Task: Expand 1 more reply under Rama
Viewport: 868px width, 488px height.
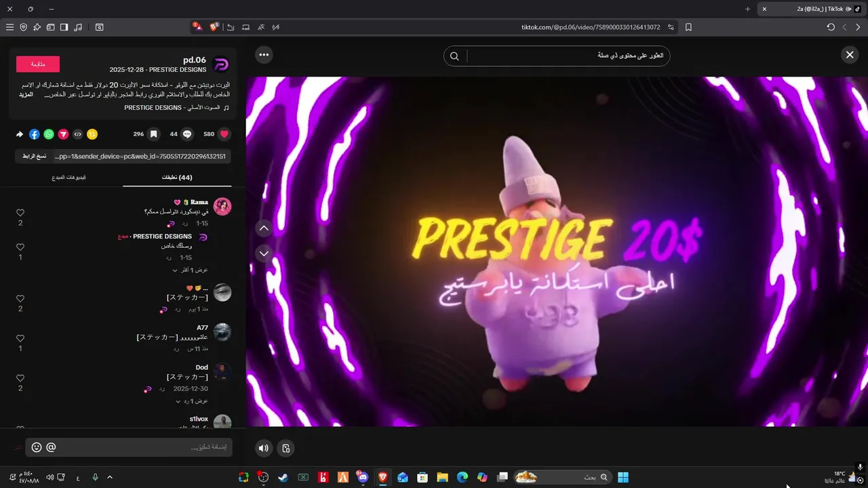Action: pos(190,270)
